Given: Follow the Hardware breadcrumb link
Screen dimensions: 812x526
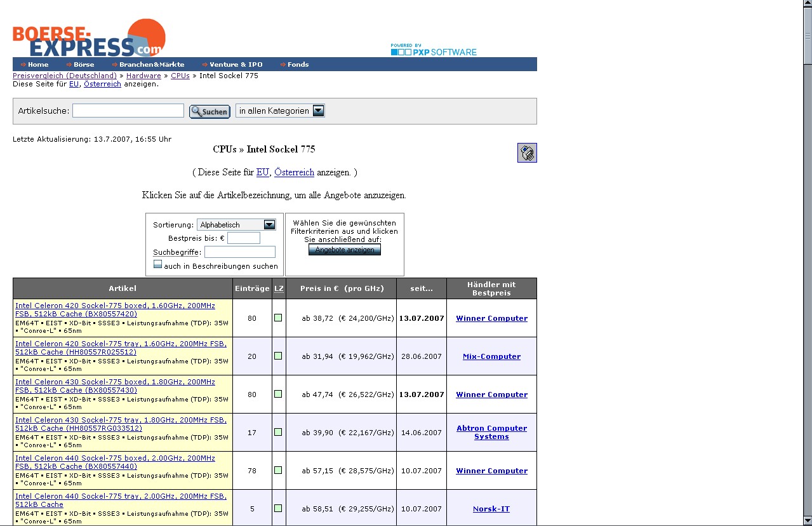Looking at the screenshot, I should (143, 76).
